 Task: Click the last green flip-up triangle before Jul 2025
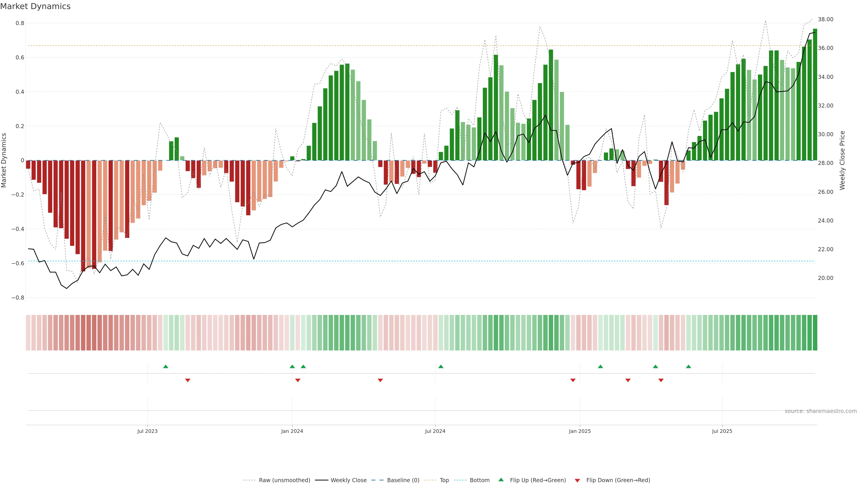(688, 366)
